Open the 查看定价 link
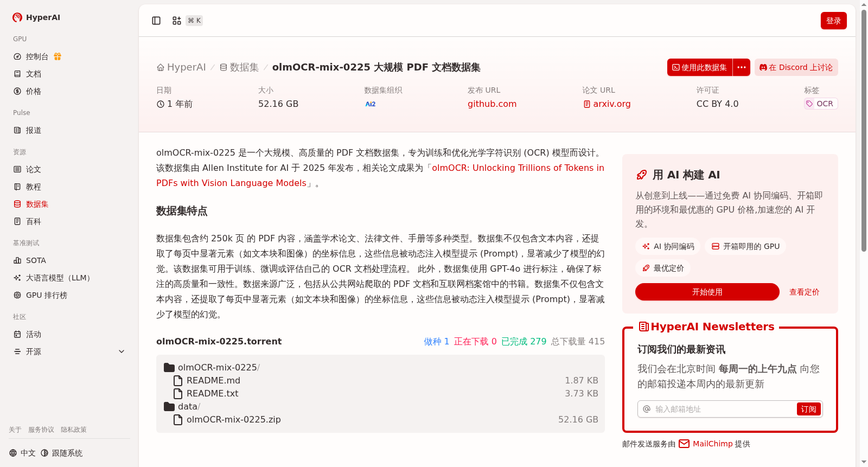This screenshot has height=467, width=868. pyautogui.click(x=804, y=292)
